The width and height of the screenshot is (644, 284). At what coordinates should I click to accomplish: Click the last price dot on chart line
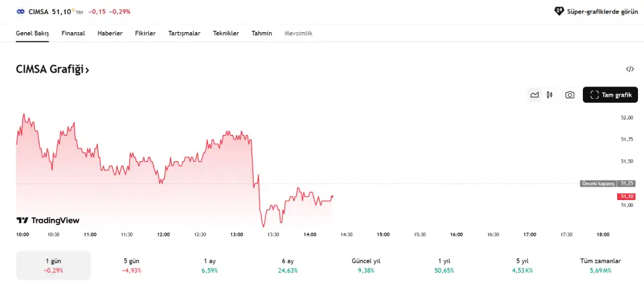point(332,197)
